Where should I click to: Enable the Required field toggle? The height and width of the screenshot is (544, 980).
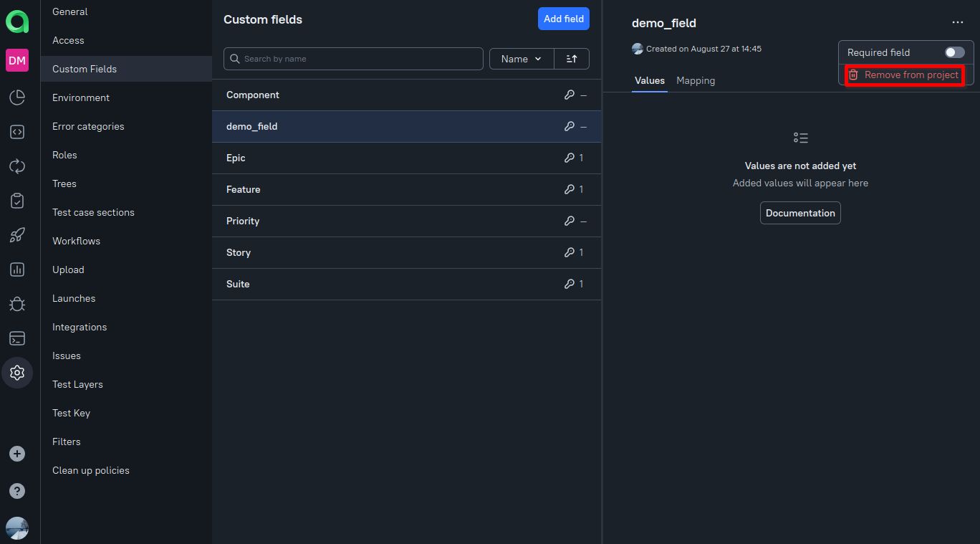coord(954,52)
